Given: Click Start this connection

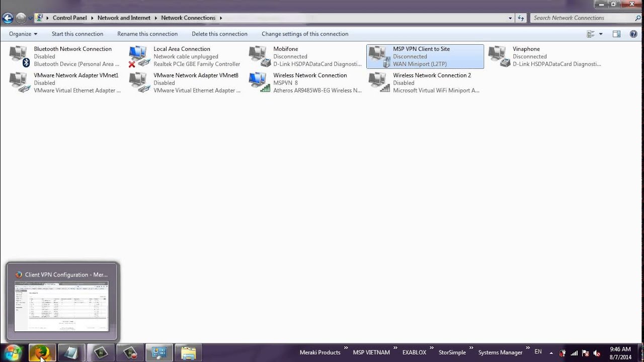Looking at the screenshot, I should pos(77,34).
